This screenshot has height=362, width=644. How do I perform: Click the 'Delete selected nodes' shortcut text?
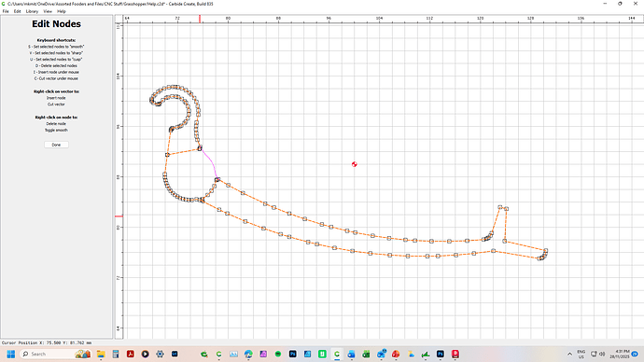[x=56, y=65]
